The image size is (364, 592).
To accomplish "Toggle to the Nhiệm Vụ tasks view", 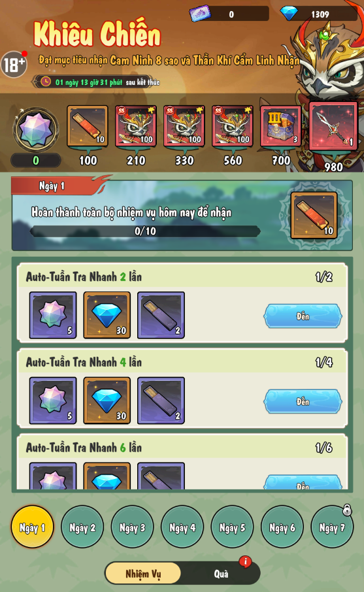I will (x=143, y=574).
